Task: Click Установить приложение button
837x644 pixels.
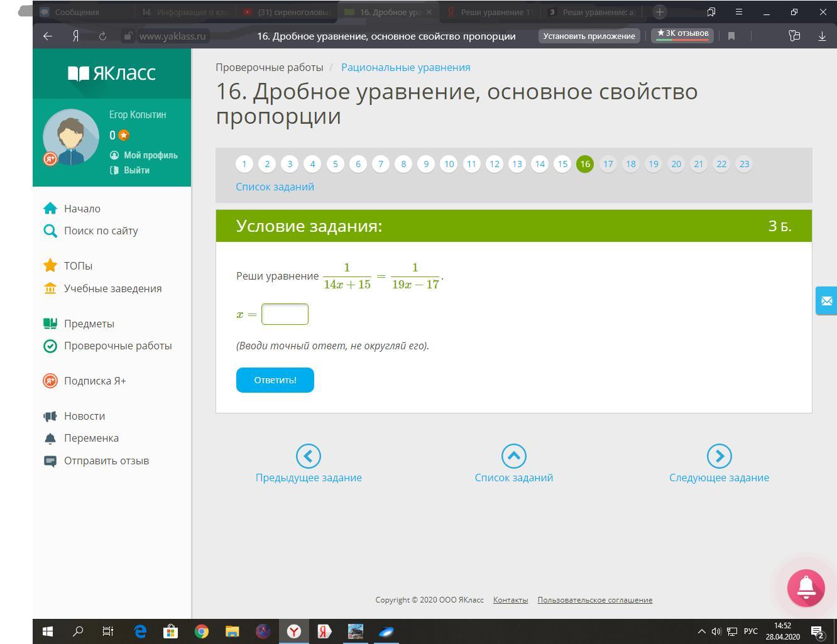Action: 589,36
